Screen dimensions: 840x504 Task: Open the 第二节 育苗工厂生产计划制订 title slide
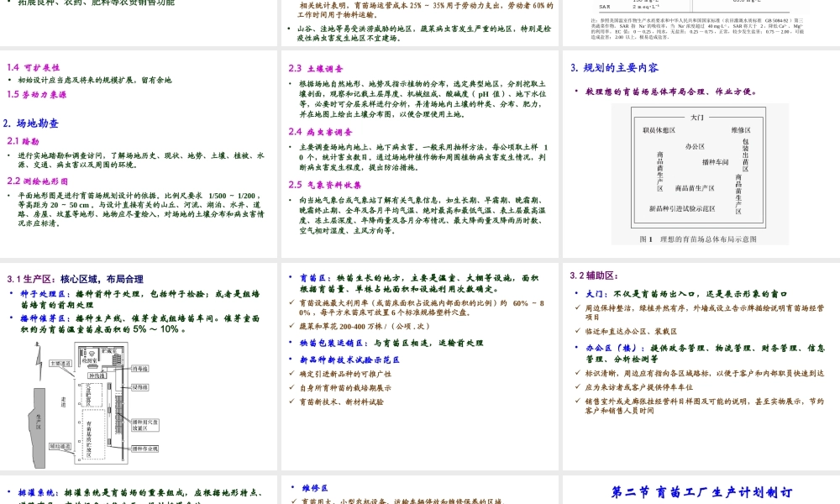(701, 492)
